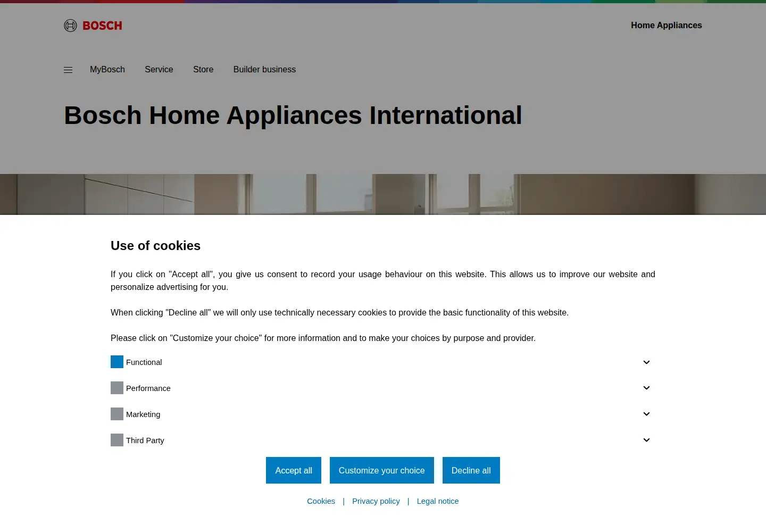Expand the Marketing cookies details chevron
Image resolution: width=766 pixels, height=532 pixels.
coord(646,414)
